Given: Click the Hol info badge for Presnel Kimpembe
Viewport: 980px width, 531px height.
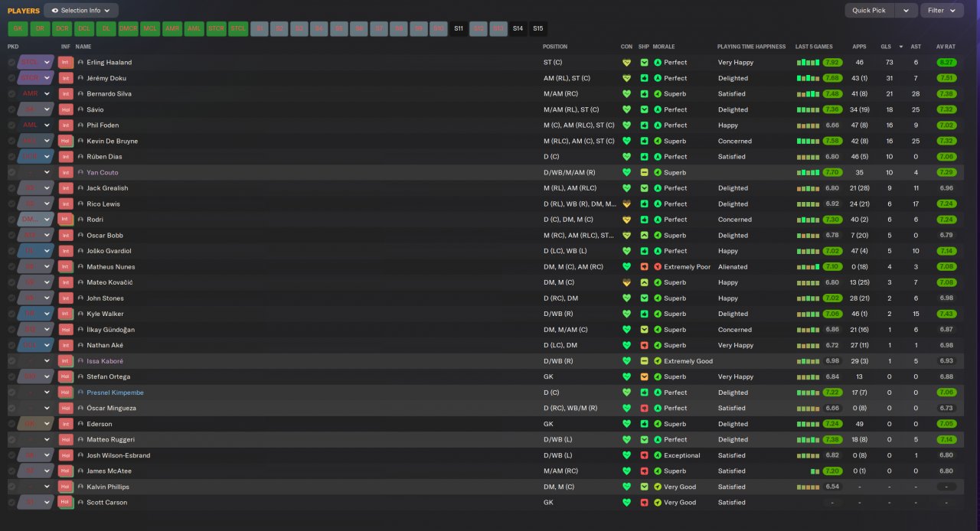Looking at the screenshot, I should pos(66,393).
